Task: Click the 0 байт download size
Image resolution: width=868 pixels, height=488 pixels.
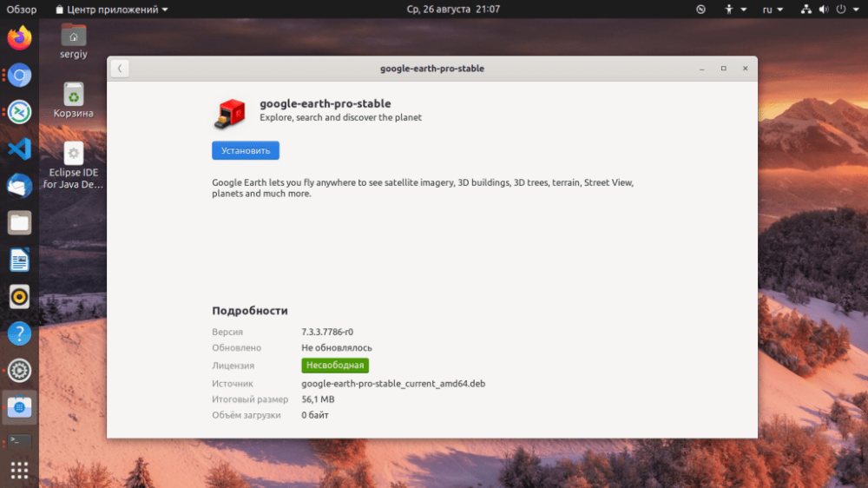Action: click(x=315, y=415)
